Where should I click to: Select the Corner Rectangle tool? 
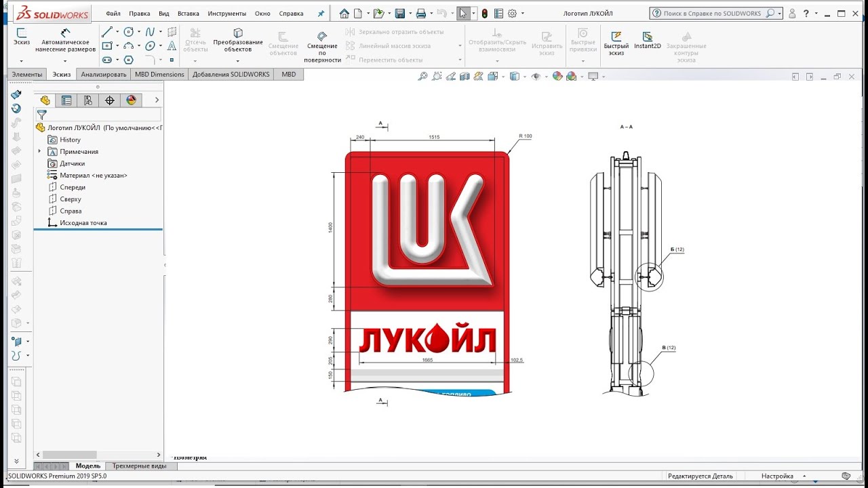tap(107, 46)
